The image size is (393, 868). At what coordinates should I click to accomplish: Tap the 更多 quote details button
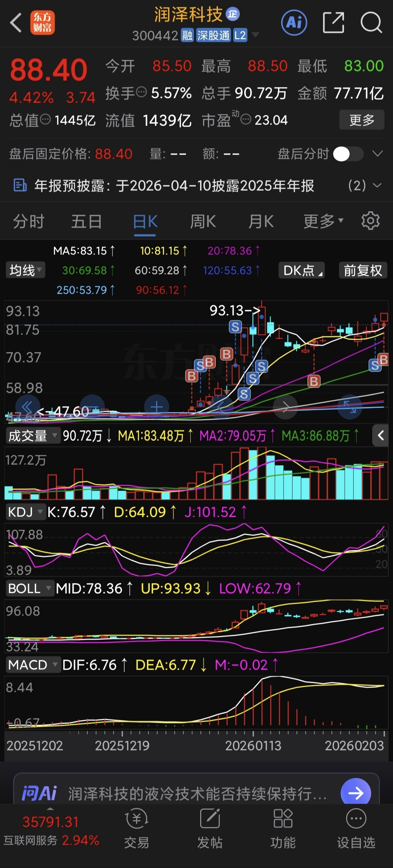362,120
